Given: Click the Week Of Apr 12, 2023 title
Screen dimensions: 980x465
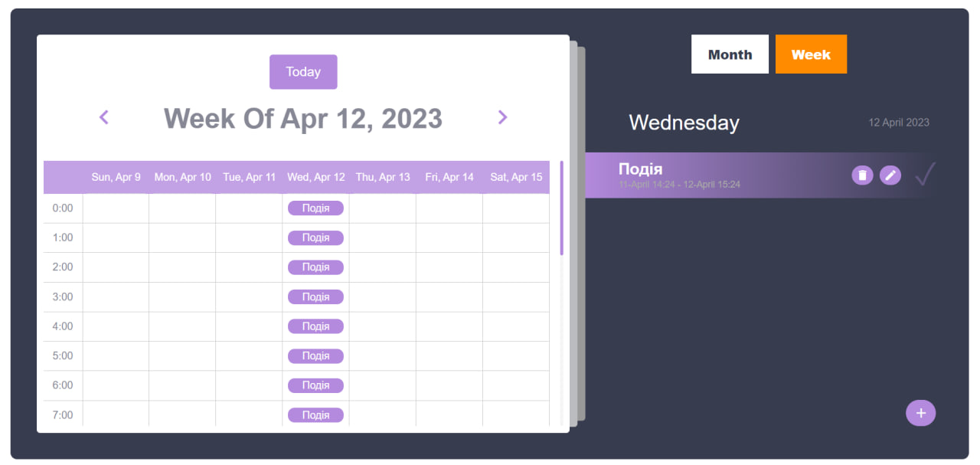Looking at the screenshot, I should click(x=302, y=118).
